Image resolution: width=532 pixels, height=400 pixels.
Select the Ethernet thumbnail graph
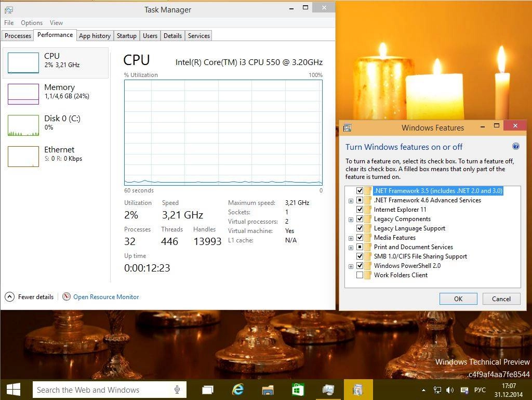23,156
